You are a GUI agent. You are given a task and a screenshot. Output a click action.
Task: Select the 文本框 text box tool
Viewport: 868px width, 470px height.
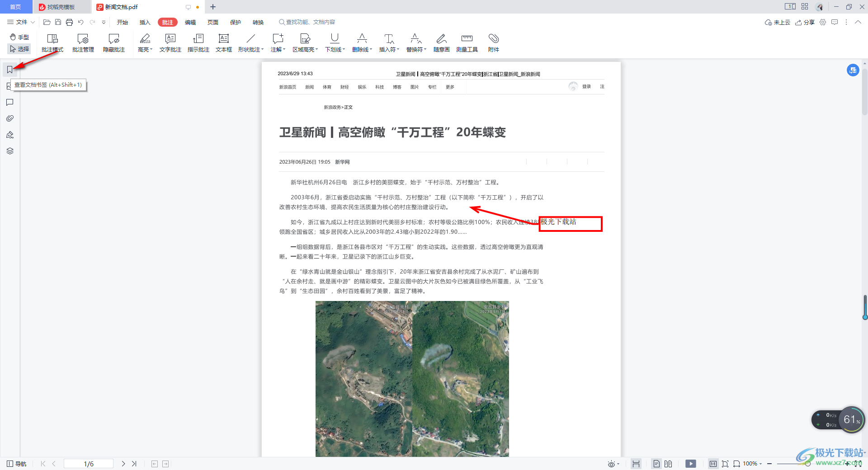pos(224,43)
